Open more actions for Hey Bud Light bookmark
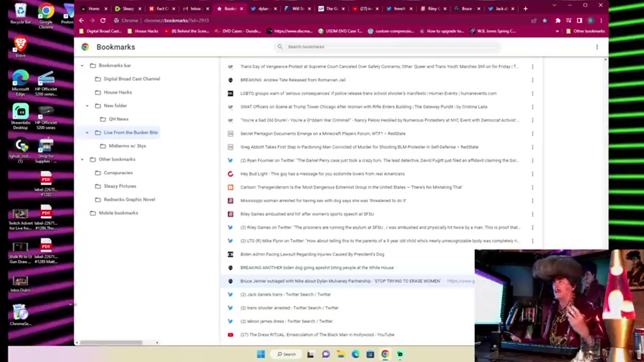 tap(532, 174)
